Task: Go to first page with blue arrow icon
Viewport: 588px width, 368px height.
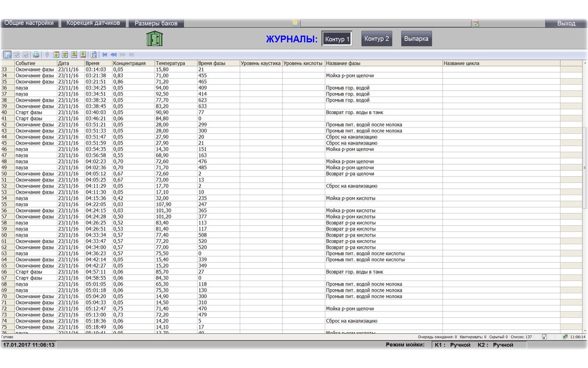Action: pos(105,54)
